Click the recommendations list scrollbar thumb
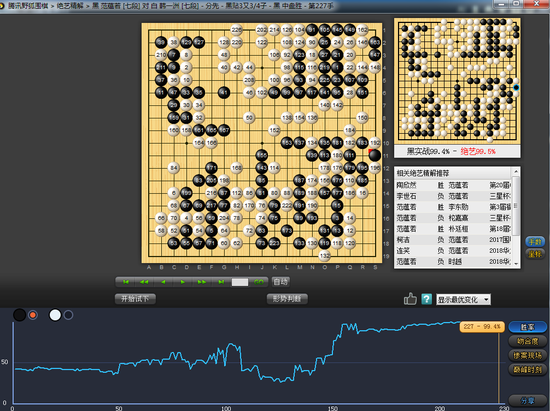This screenshot has width=550, height=411. 516,205
